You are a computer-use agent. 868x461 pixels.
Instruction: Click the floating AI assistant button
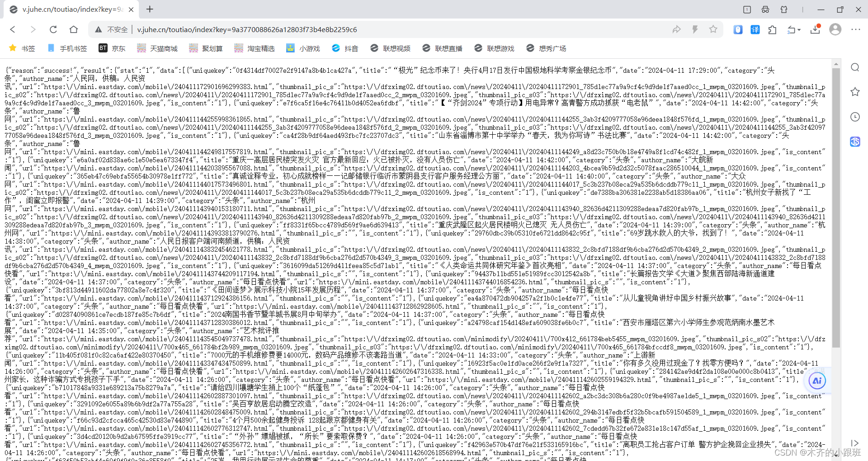[x=816, y=381]
